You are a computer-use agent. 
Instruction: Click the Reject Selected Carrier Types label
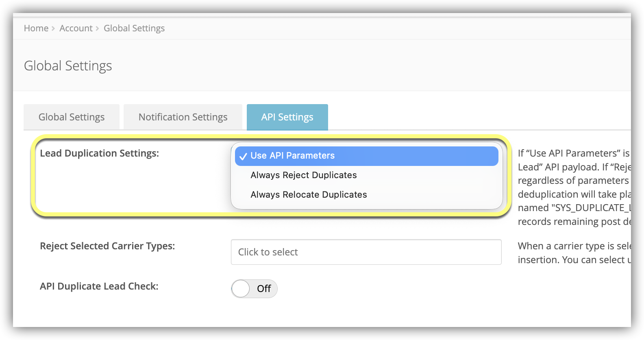point(107,246)
